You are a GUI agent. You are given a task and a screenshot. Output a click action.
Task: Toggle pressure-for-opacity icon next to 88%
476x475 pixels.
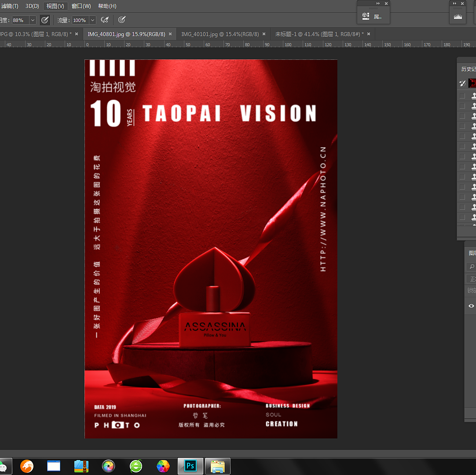[x=45, y=20]
